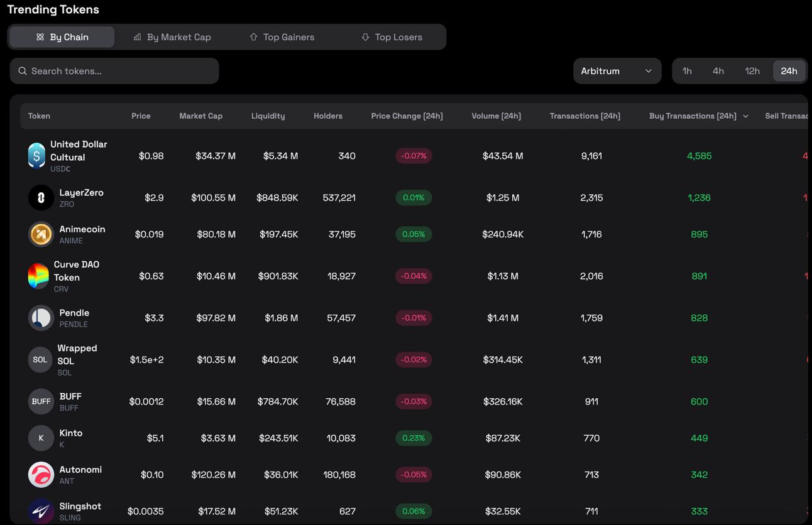This screenshot has height=525, width=812.
Task: Open the LayerZero token name
Action: tap(82, 193)
